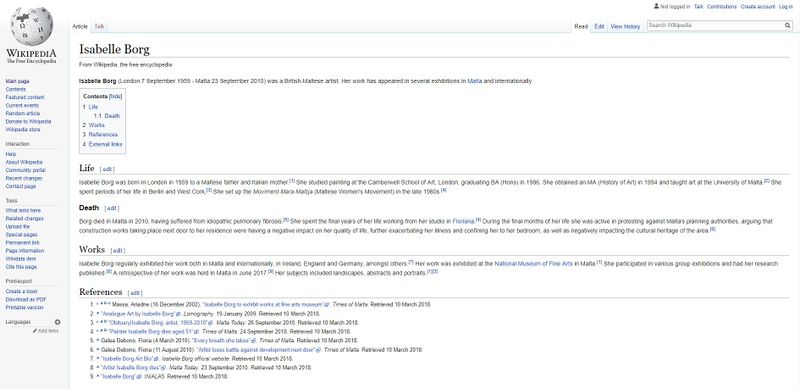The image size is (800, 389).
Task: Jump to Works in contents
Action: [96, 125]
